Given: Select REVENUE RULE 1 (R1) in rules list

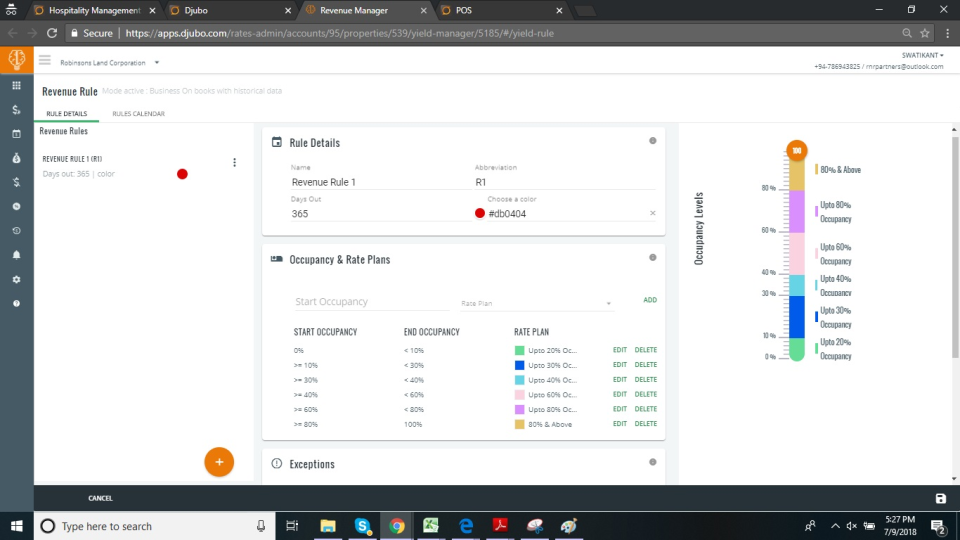Looking at the screenshot, I should tap(72, 159).
